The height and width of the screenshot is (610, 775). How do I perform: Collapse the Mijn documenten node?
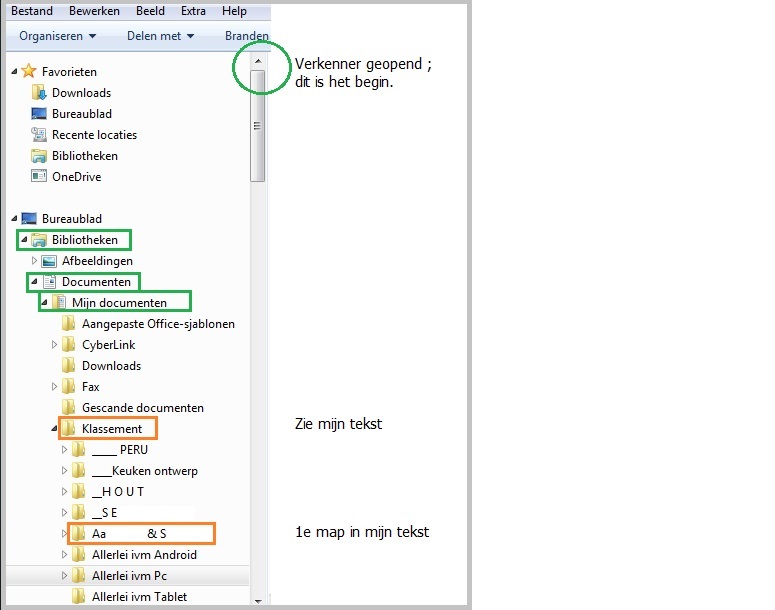click(44, 302)
